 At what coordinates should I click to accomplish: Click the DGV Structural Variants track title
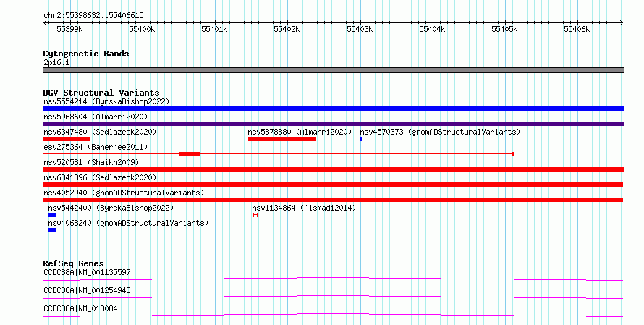click(x=101, y=93)
